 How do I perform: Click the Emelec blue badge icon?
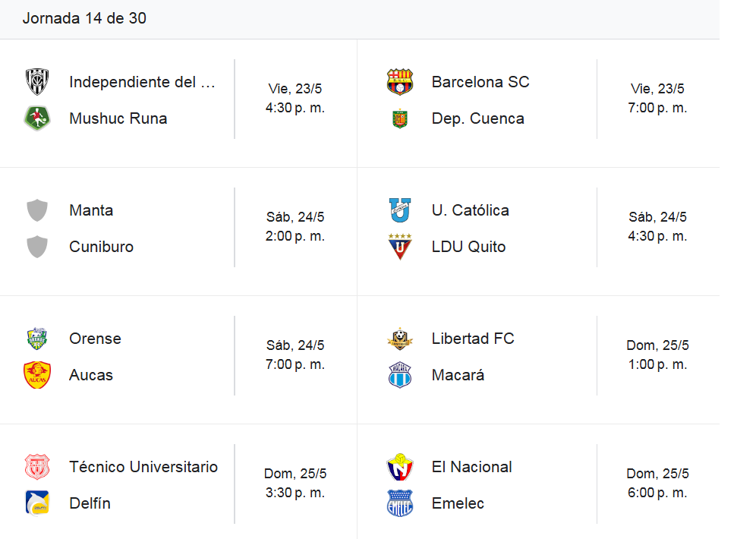point(400,503)
